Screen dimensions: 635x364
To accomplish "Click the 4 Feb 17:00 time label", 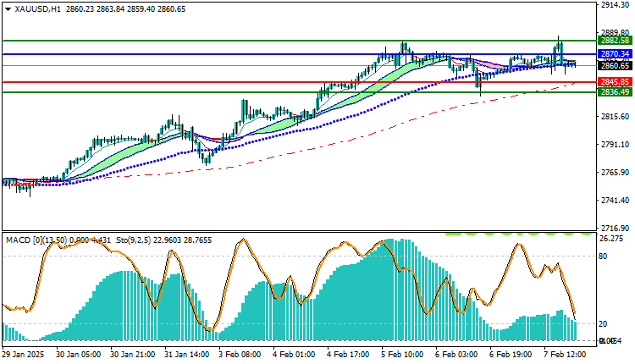I will [348, 355].
